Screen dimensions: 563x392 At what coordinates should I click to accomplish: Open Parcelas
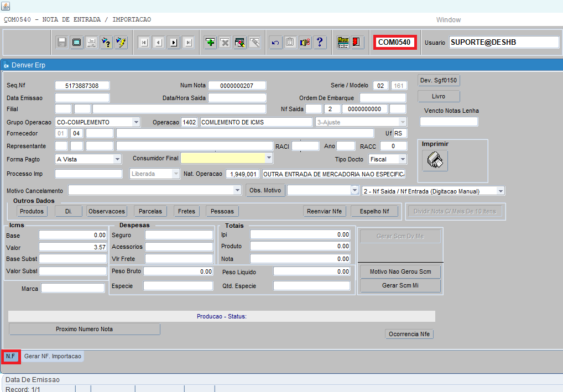pyautogui.click(x=150, y=211)
